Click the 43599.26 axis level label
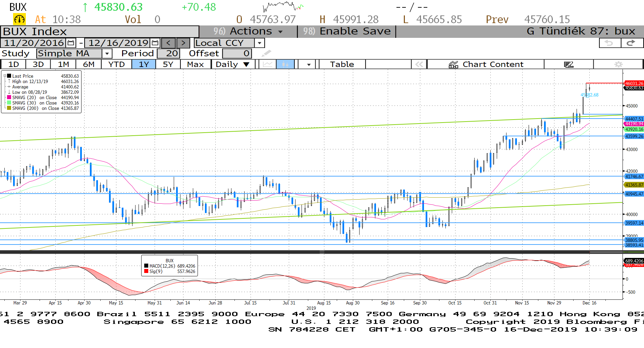 [x=634, y=136]
